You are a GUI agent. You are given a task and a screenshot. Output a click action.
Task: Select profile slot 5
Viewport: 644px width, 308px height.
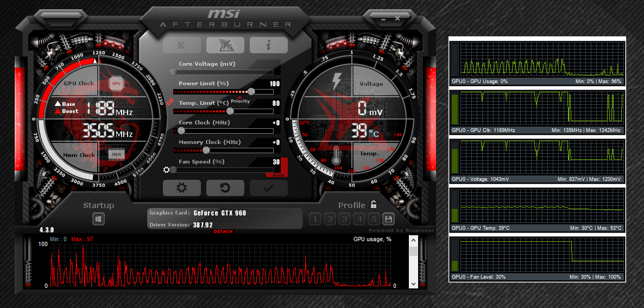pos(374,219)
